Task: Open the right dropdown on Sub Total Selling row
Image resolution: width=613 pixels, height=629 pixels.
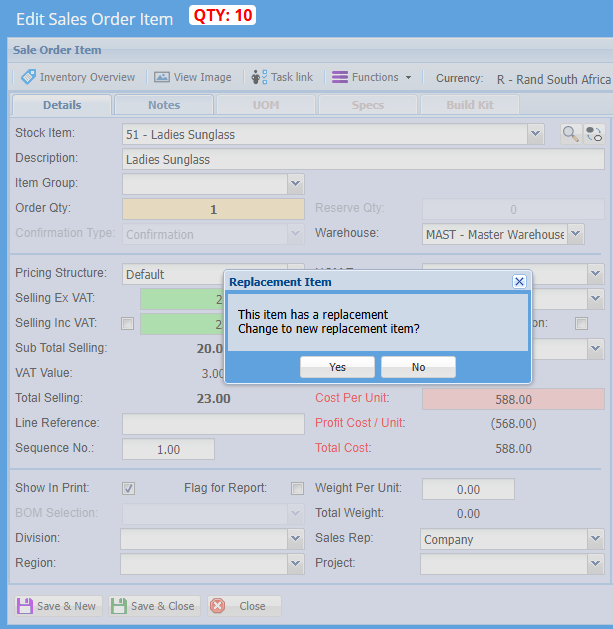Action: coord(596,349)
